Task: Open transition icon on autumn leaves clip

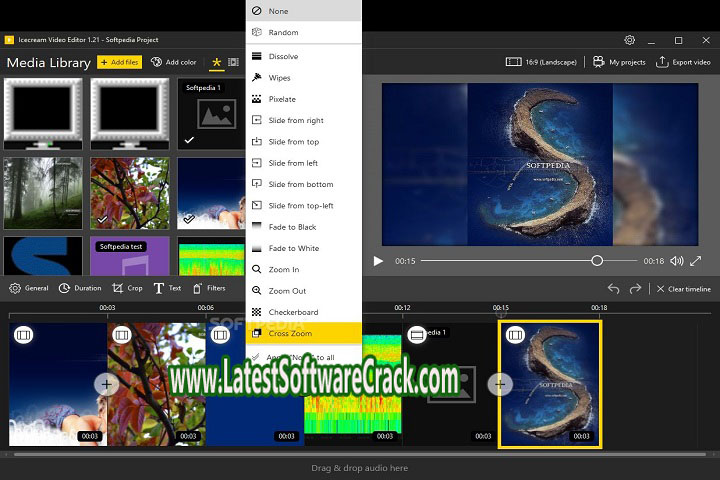Action: (x=122, y=335)
